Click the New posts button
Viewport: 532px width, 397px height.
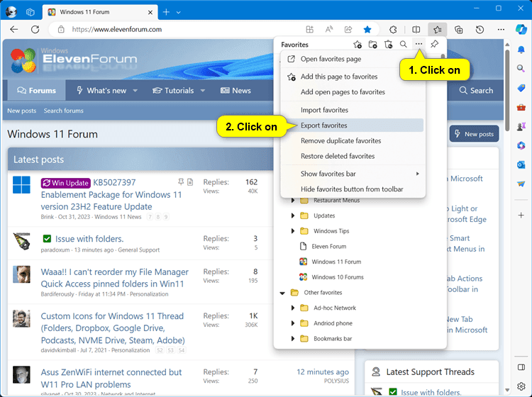(x=474, y=134)
